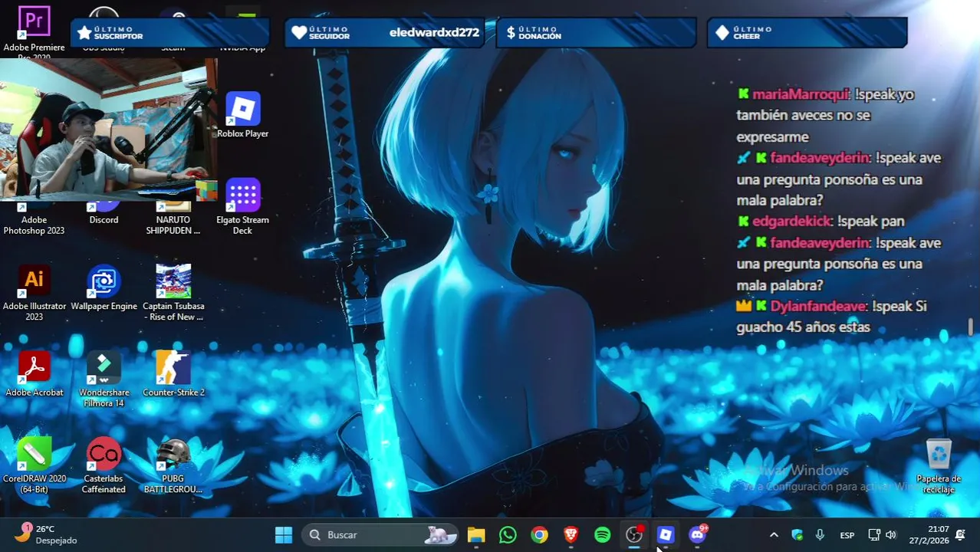This screenshot has width=980, height=552.
Task: Open Brave browser from the taskbar
Action: [571, 534]
